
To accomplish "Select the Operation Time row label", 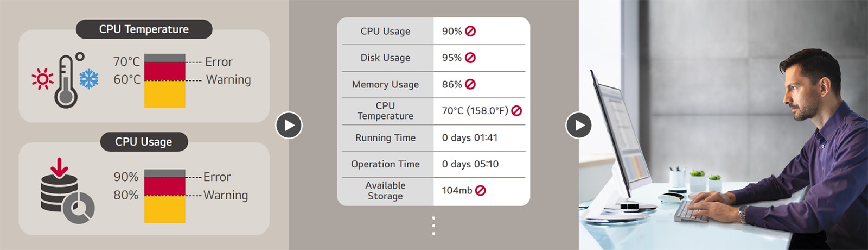I will click(x=385, y=164).
